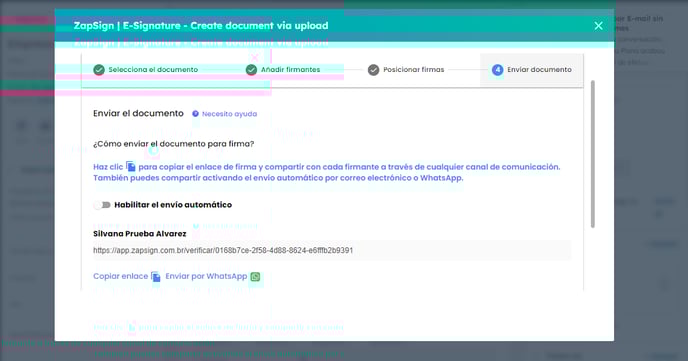
Task: Click the signer name 'Silvana Prueba Alvarez'
Action: coord(140,233)
